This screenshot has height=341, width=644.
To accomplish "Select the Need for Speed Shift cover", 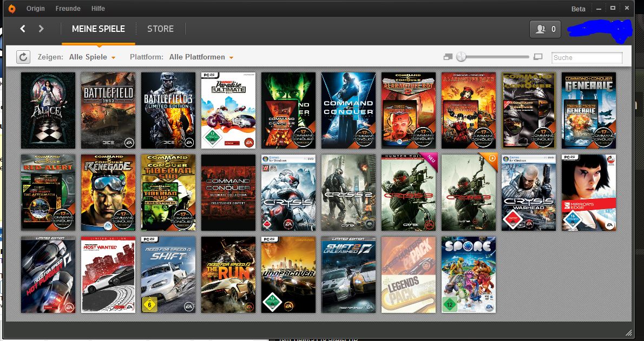I will click(168, 275).
